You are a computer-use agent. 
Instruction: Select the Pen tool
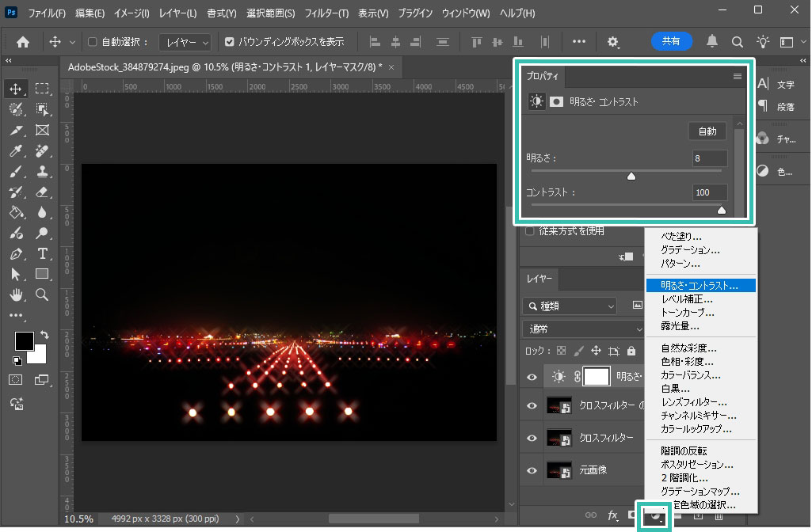pyautogui.click(x=16, y=253)
